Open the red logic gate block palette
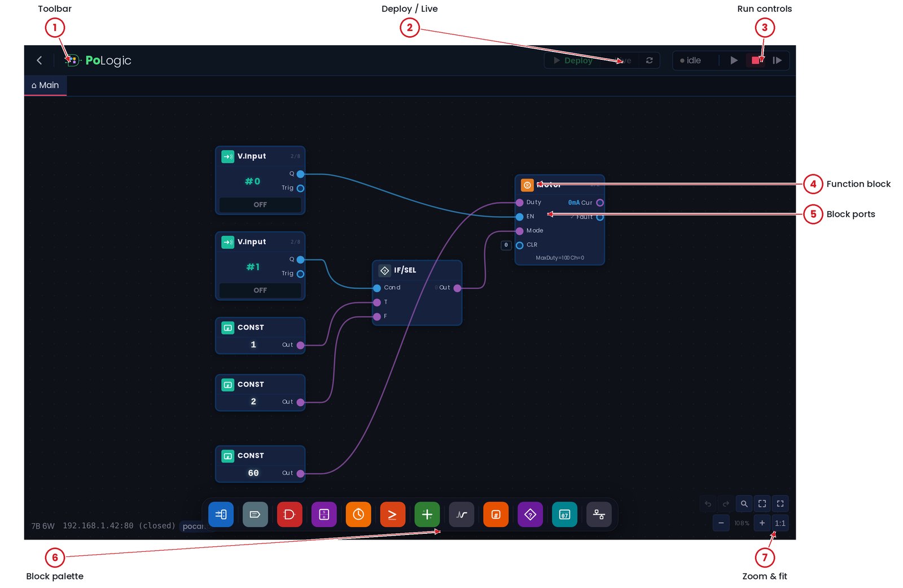This screenshot has height=588, width=903. point(290,514)
